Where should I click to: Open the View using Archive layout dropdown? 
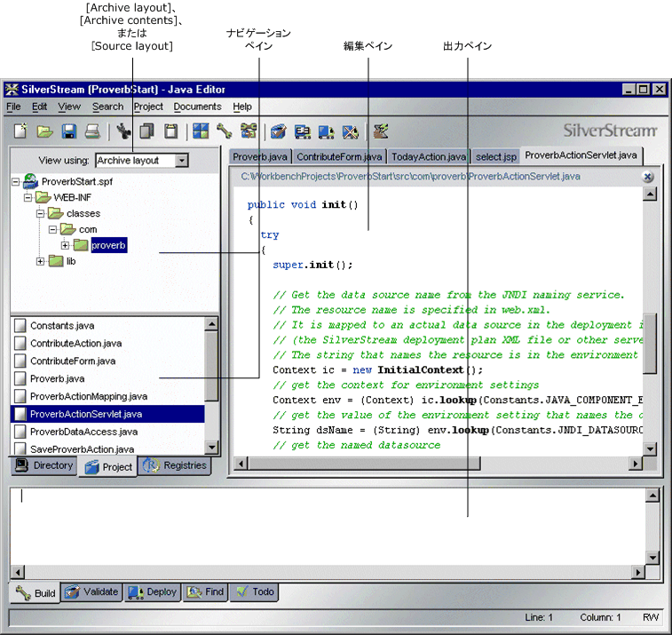click(182, 161)
